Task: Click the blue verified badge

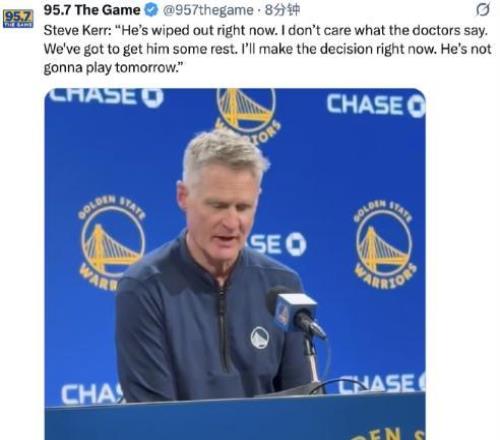Action: click(151, 10)
